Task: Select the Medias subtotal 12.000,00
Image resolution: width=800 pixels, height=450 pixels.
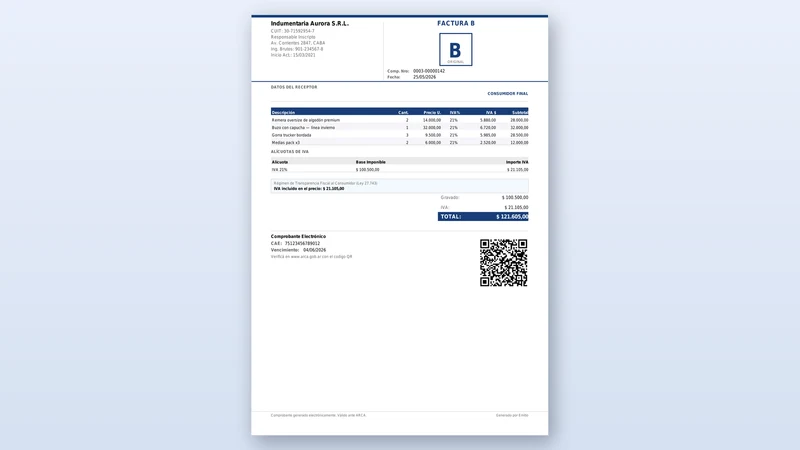Action: click(519, 143)
